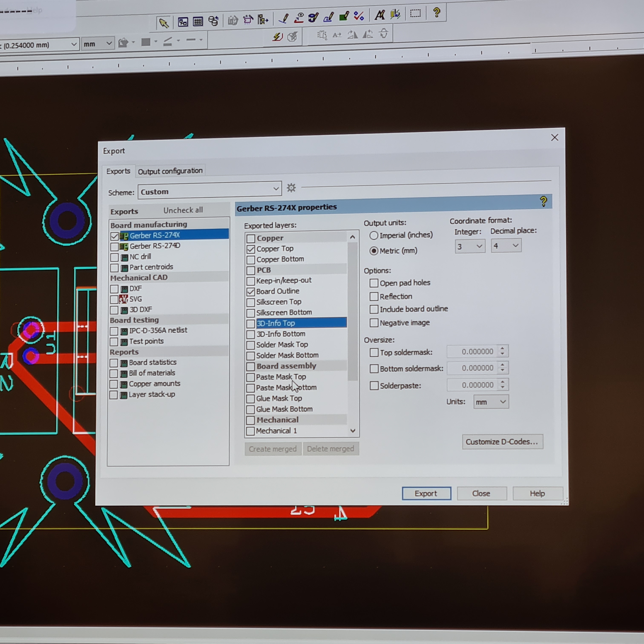The image size is (644, 644).
Task: Click the grid spreadsheet view icon
Action: [198, 22]
